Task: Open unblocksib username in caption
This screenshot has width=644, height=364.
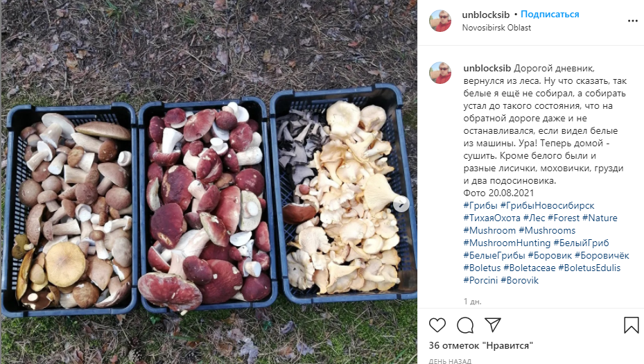Action: click(x=487, y=69)
